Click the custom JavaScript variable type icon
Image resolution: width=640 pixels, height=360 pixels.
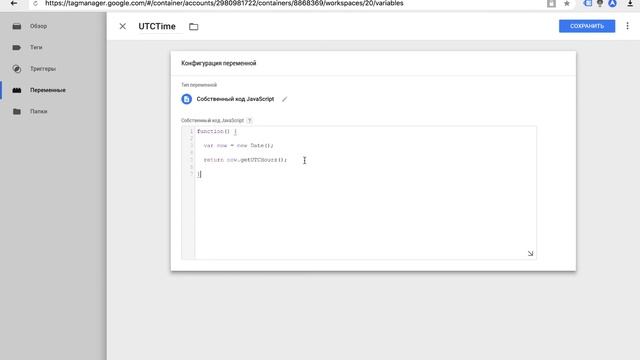click(x=187, y=99)
